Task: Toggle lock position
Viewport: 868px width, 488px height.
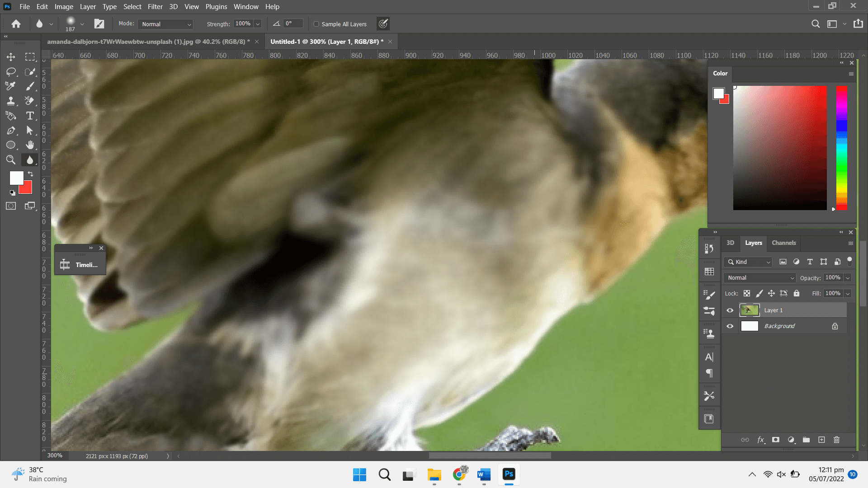Action: point(771,294)
